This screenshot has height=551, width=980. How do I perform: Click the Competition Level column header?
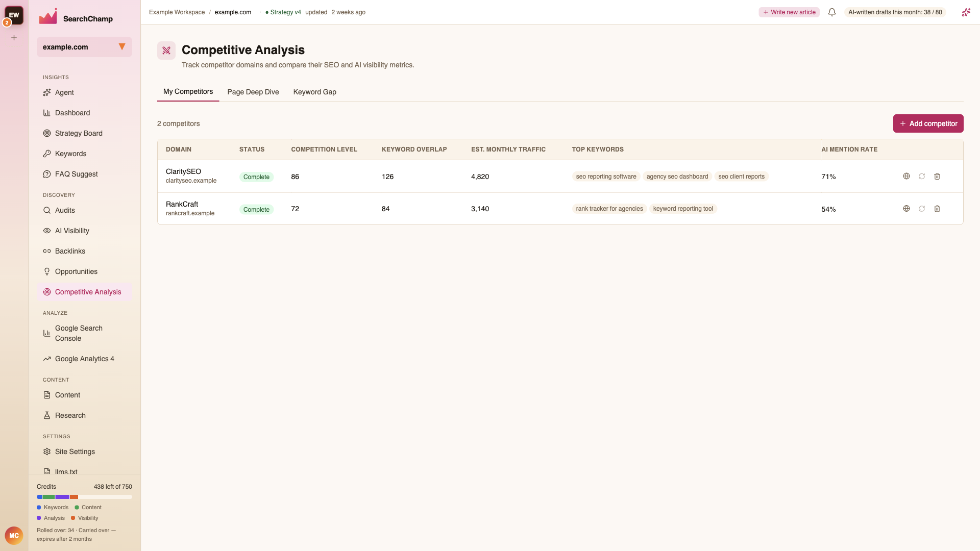(x=324, y=149)
